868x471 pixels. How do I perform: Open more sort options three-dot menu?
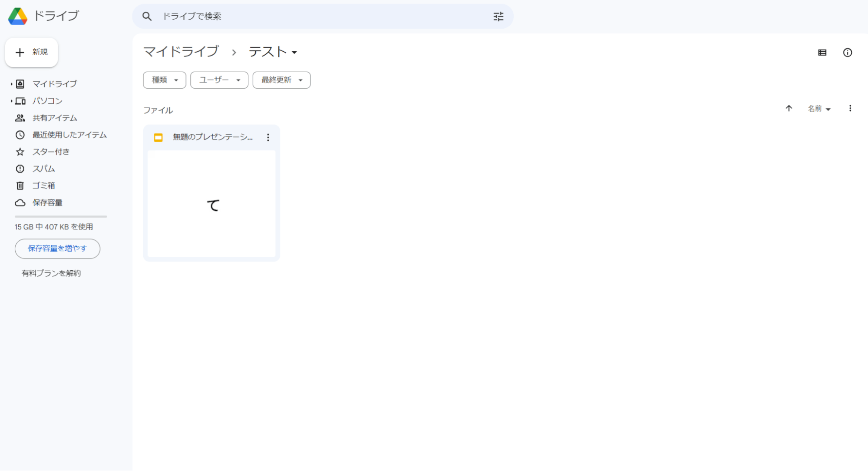click(850, 108)
